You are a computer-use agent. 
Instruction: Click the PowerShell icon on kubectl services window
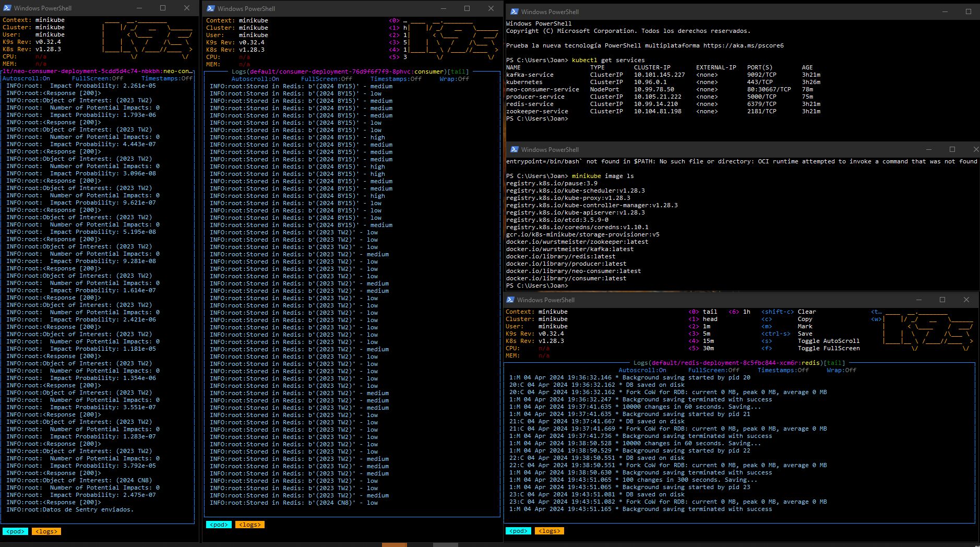tap(513, 11)
